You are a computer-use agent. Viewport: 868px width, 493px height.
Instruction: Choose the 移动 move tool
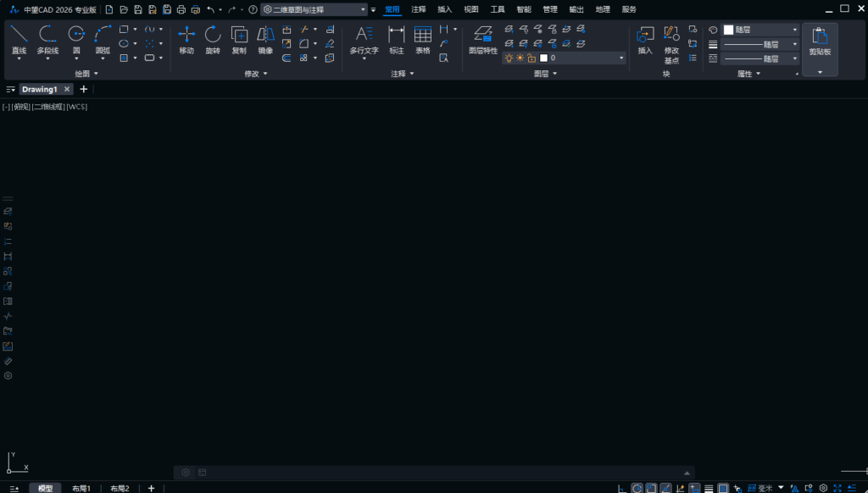(186, 40)
